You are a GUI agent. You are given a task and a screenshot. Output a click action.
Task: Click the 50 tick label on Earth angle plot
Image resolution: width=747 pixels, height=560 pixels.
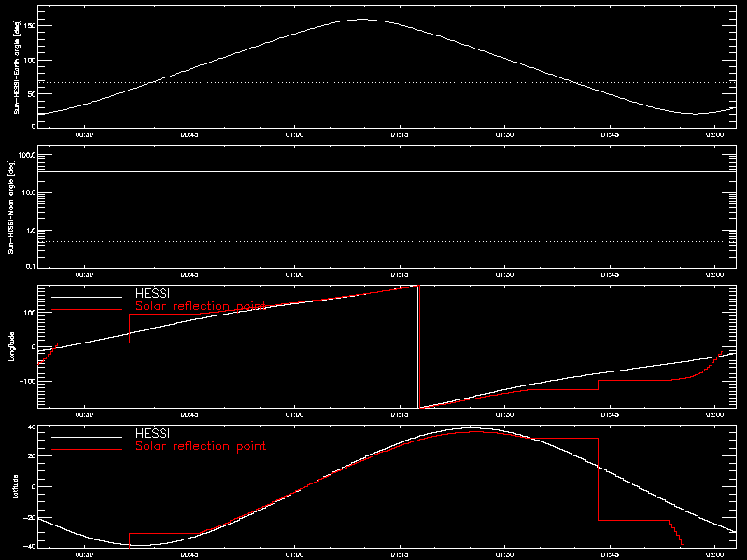point(32,94)
